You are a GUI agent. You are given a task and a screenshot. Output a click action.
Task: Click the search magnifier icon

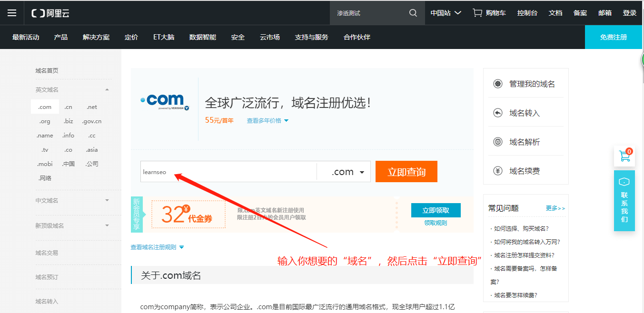(413, 13)
